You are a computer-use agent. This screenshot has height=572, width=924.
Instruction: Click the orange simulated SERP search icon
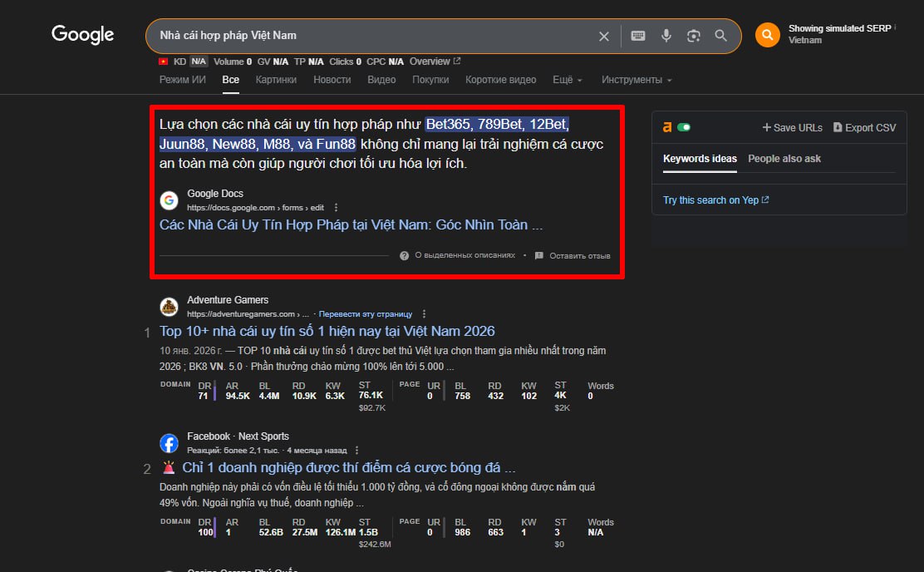click(x=767, y=35)
